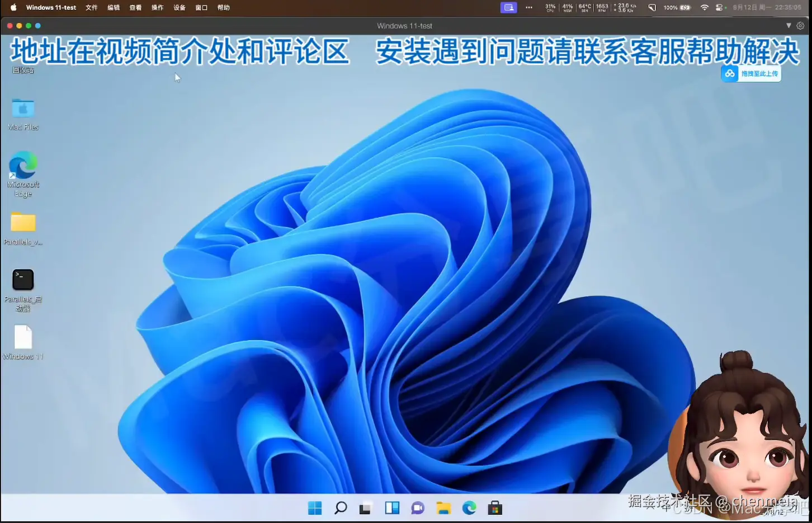Launch File Explorer from the taskbar

pos(443,507)
